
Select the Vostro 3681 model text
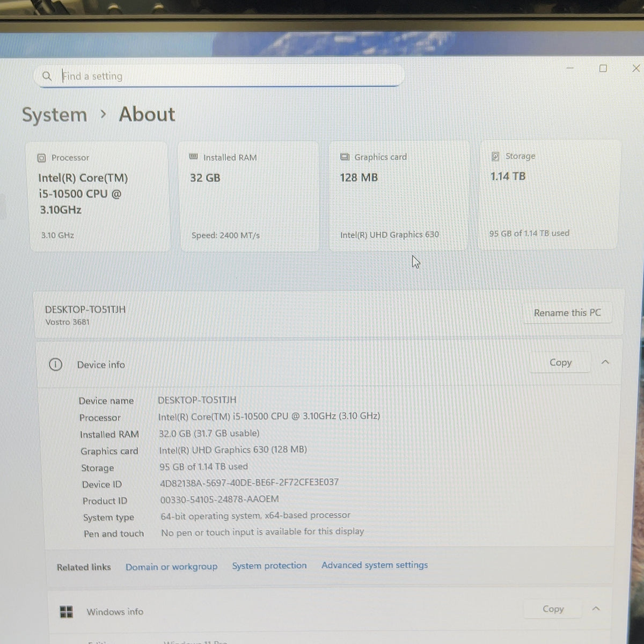click(67, 322)
